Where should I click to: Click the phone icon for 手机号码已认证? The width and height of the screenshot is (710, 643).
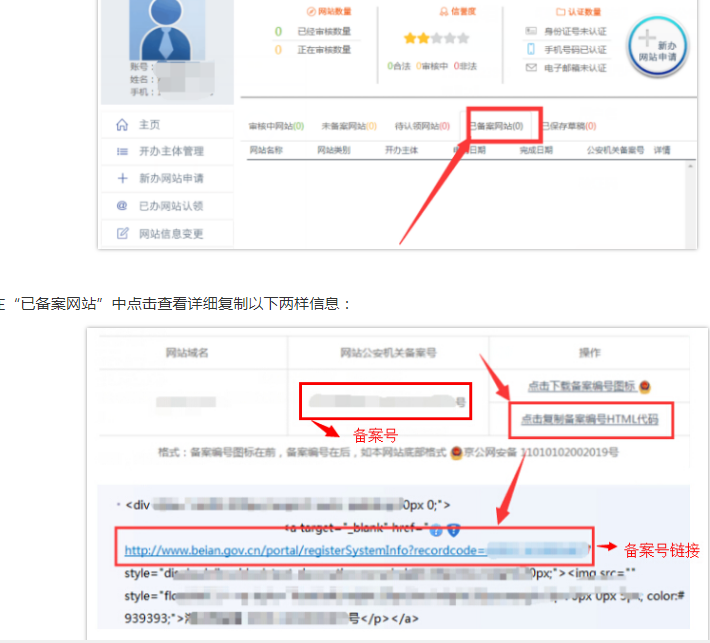[531, 49]
